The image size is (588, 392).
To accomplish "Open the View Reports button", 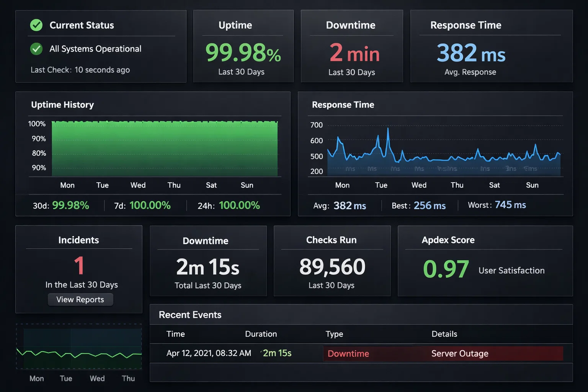I will (x=80, y=299).
